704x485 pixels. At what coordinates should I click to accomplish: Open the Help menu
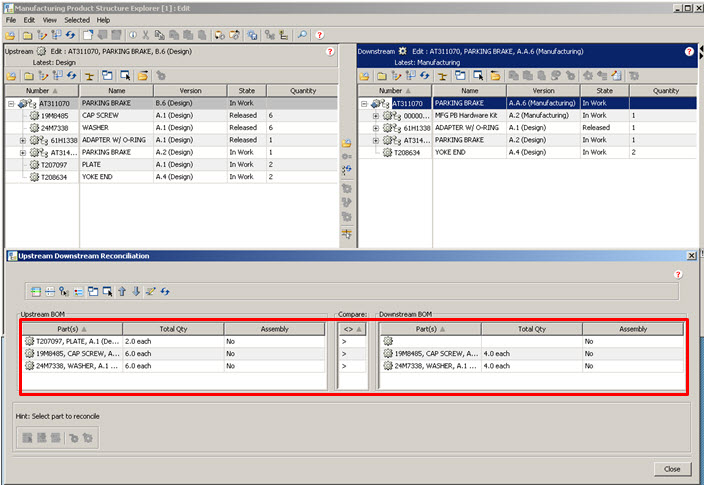tap(103, 20)
